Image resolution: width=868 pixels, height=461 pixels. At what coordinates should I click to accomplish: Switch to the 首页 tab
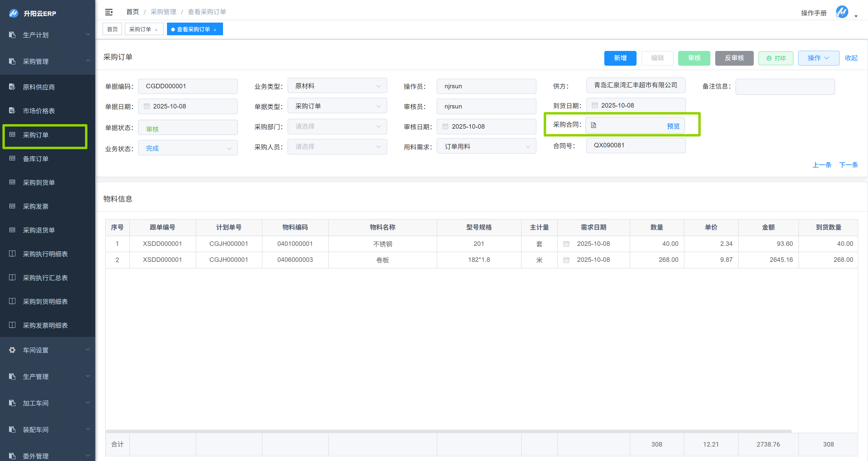tap(112, 29)
